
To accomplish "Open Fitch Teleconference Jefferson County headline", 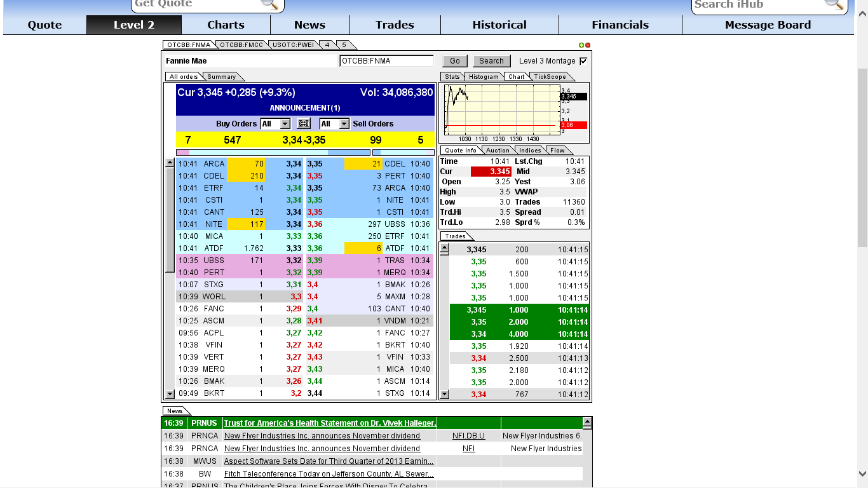I will point(329,474).
